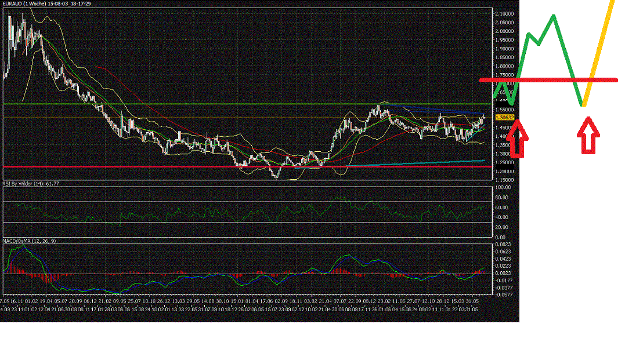The image size is (625, 364).
Task: Click the 40.00 level on RSI scale
Action: pos(502,217)
